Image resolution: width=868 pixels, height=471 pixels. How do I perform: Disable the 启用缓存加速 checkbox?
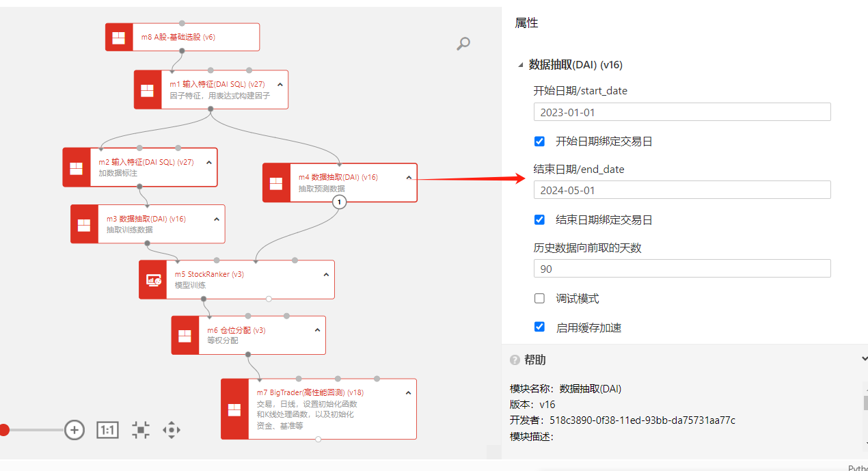(x=539, y=327)
